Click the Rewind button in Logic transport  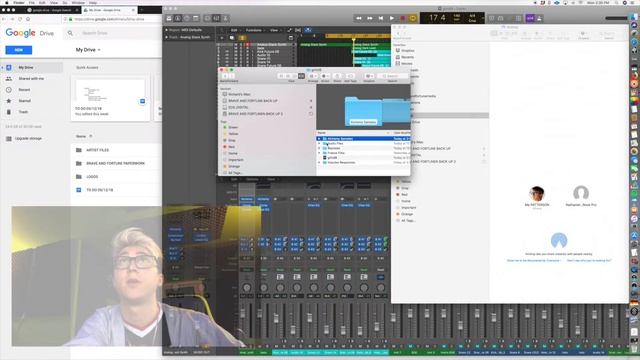click(358, 18)
